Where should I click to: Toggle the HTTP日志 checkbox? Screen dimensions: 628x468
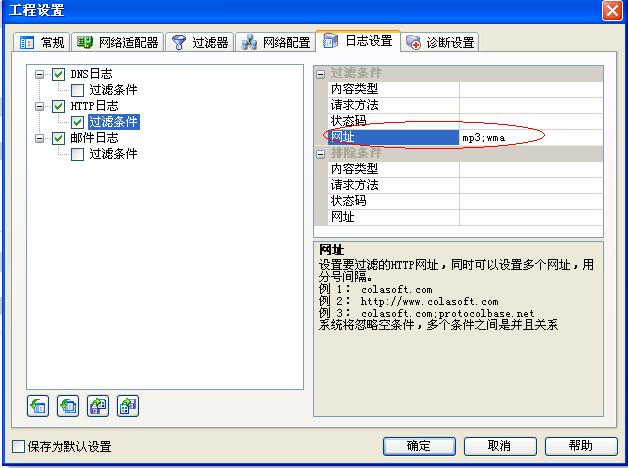click(x=58, y=106)
